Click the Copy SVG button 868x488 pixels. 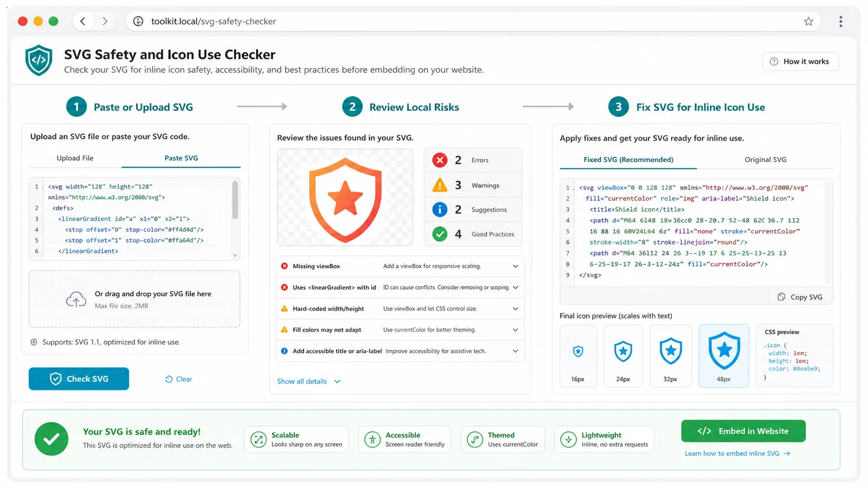coord(800,297)
